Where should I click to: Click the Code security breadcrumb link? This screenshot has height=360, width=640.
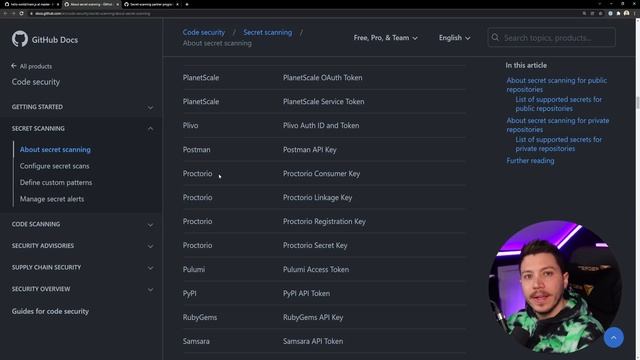coord(204,32)
